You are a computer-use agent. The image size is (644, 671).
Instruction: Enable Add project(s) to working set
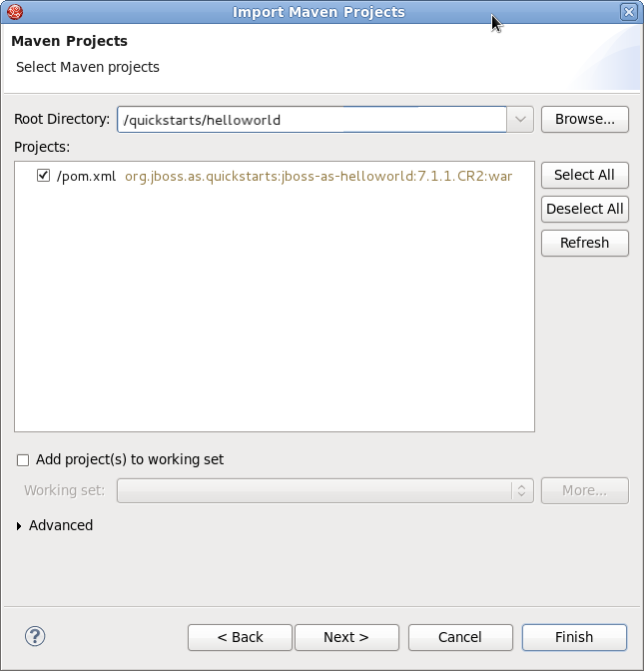[23, 460]
